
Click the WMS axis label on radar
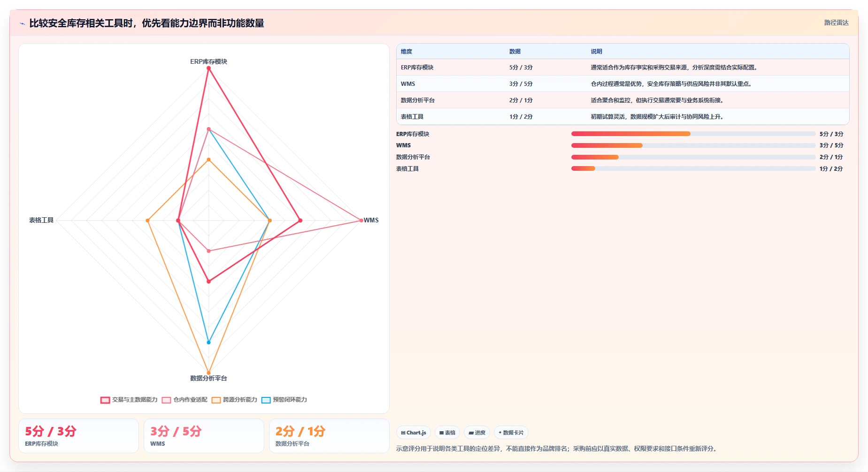(371, 220)
